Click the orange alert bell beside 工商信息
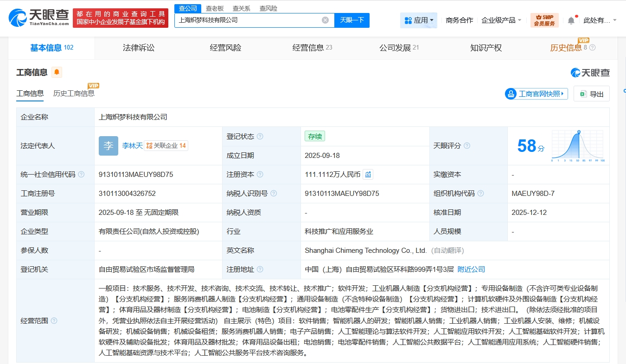The width and height of the screenshot is (626, 364). click(x=57, y=72)
